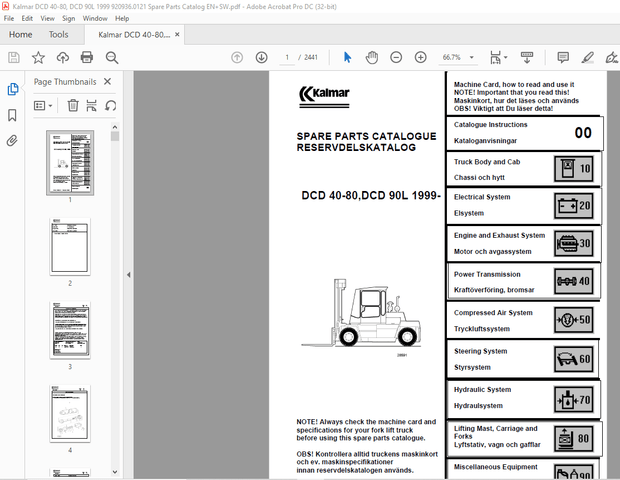Add a comment bubble icon
620x480 pixels.
pos(563,58)
